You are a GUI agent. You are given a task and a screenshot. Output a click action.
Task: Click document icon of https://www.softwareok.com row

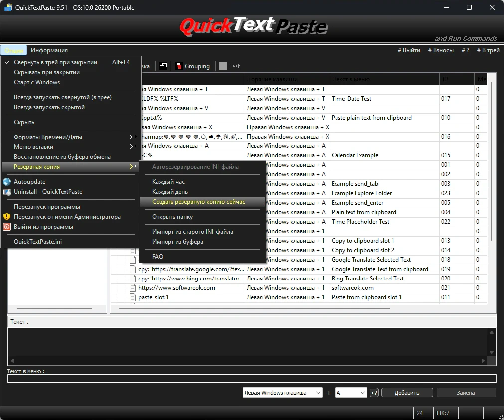point(133,288)
